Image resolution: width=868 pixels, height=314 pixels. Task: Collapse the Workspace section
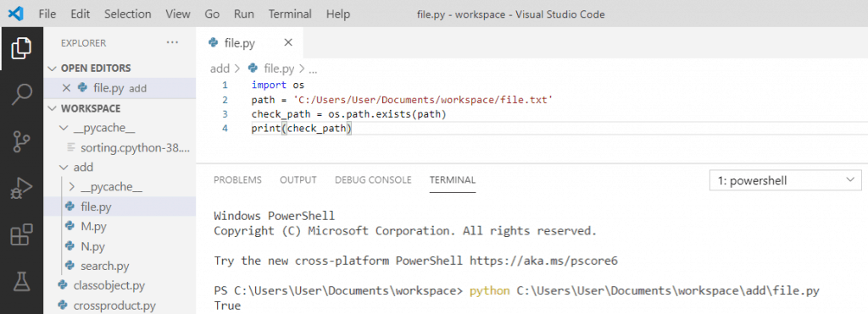(52, 107)
